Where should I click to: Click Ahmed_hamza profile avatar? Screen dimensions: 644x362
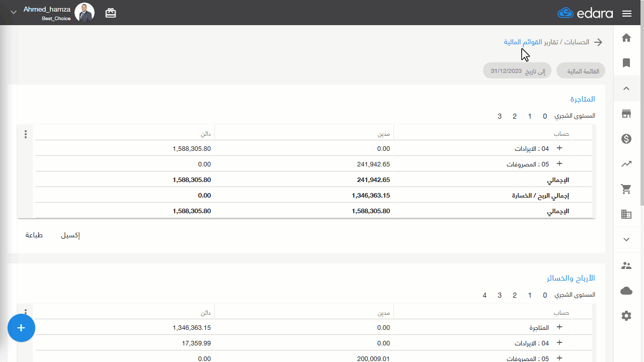(x=85, y=13)
